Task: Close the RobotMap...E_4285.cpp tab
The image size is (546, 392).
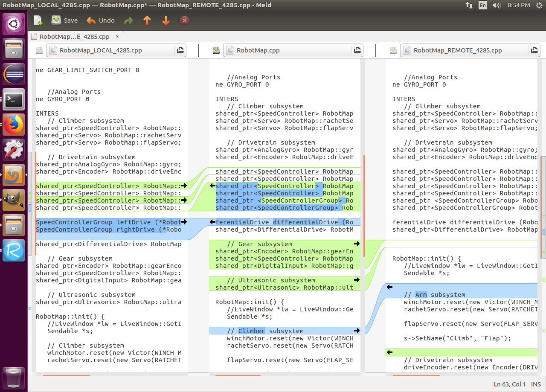Action: (117, 36)
